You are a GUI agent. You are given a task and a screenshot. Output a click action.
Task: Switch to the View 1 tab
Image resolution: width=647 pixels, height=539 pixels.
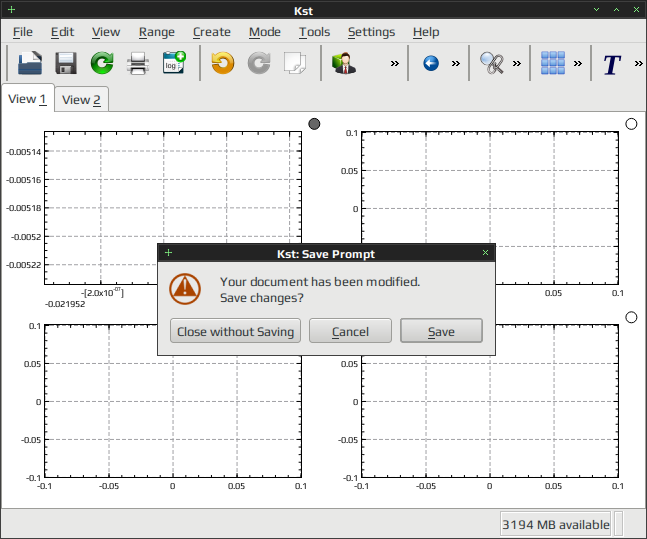(x=28, y=99)
